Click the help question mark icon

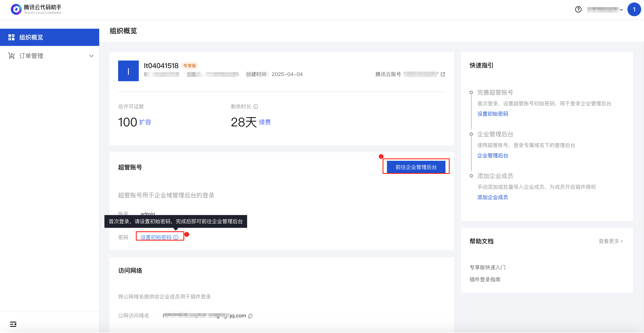578,9
